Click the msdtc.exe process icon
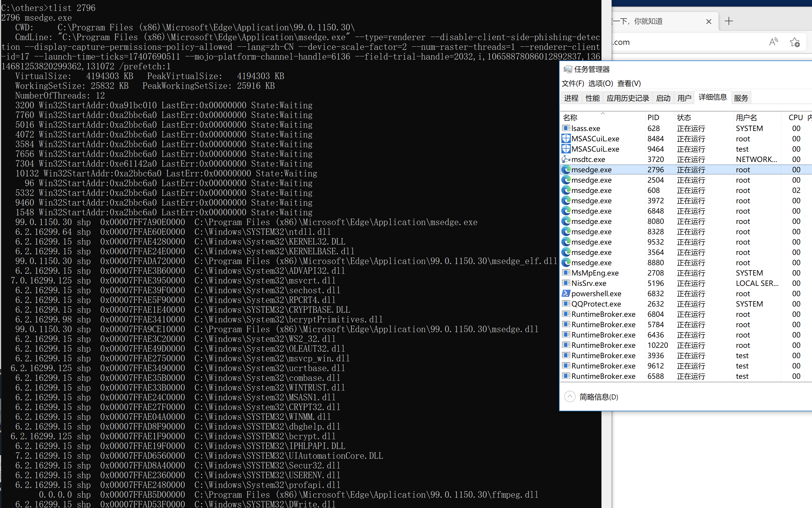This screenshot has height=508, width=812. [566, 159]
